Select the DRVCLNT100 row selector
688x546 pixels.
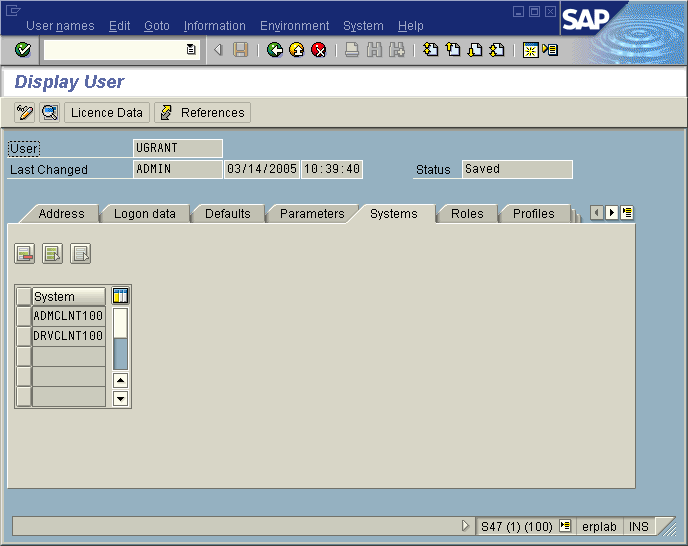pyautogui.click(x=24, y=336)
